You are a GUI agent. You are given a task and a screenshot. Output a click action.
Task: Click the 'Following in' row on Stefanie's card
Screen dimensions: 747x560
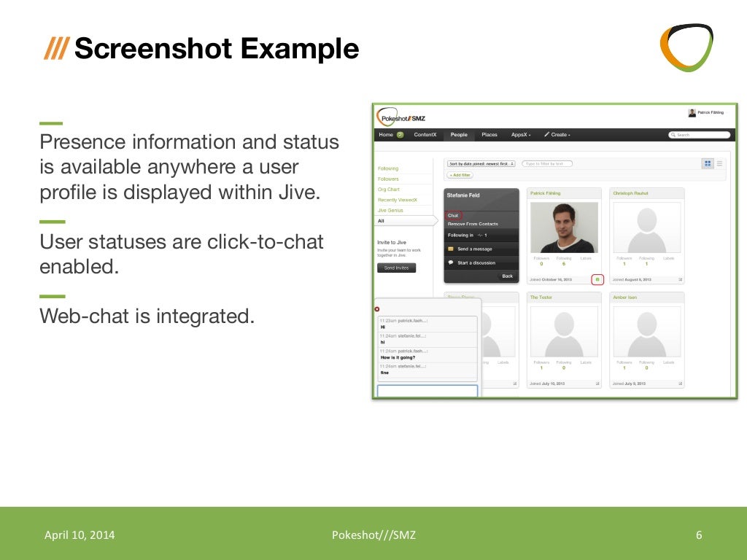[x=481, y=236]
